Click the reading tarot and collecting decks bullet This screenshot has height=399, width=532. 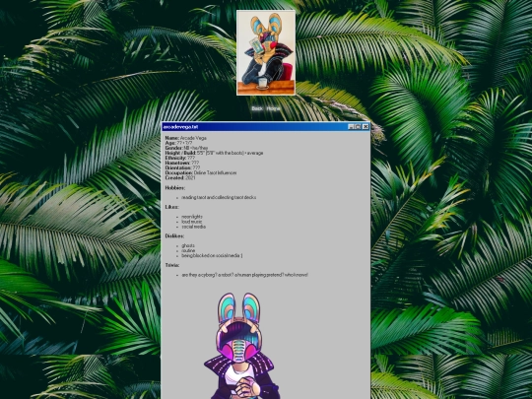pyautogui.click(x=219, y=197)
